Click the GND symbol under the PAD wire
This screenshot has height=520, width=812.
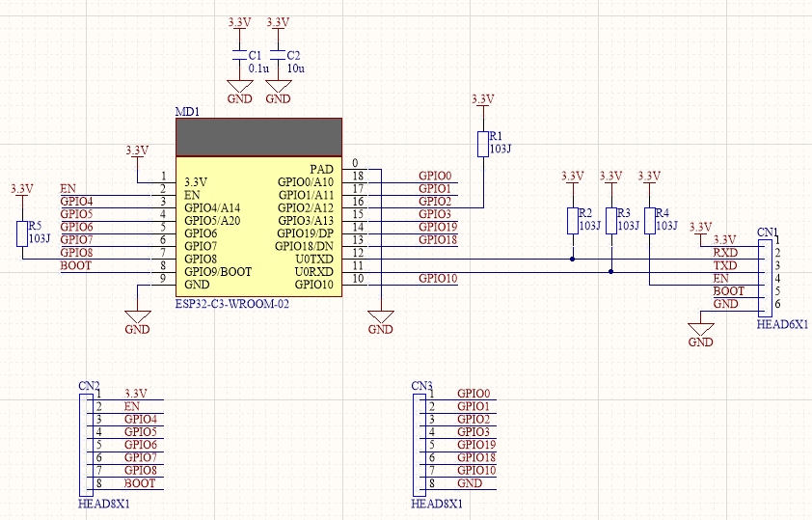381,322
